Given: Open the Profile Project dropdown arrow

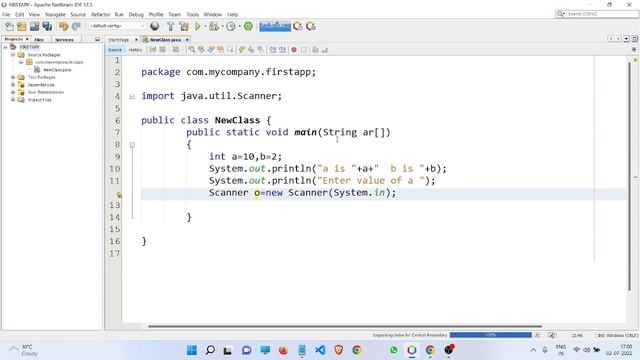Looking at the screenshot, I should pos(239,27).
